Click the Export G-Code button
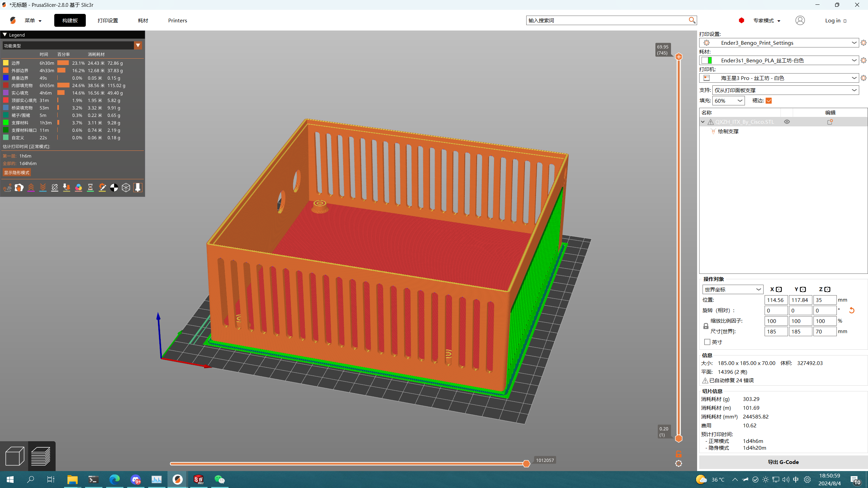 click(783, 462)
